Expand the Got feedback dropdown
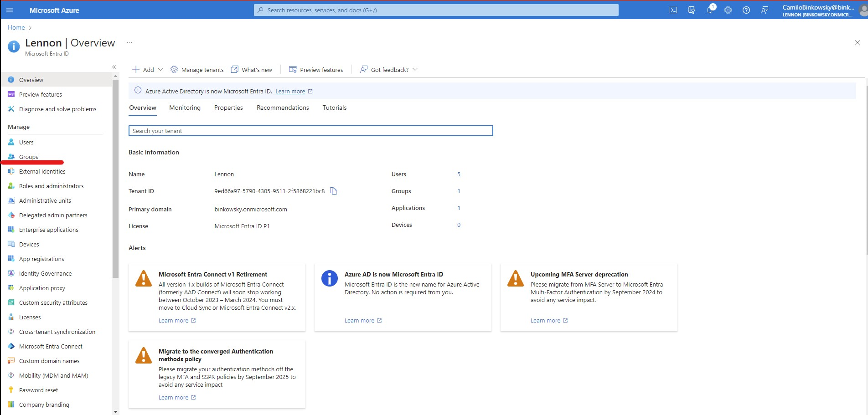The width and height of the screenshot is (868, 415). click(389, 70)
